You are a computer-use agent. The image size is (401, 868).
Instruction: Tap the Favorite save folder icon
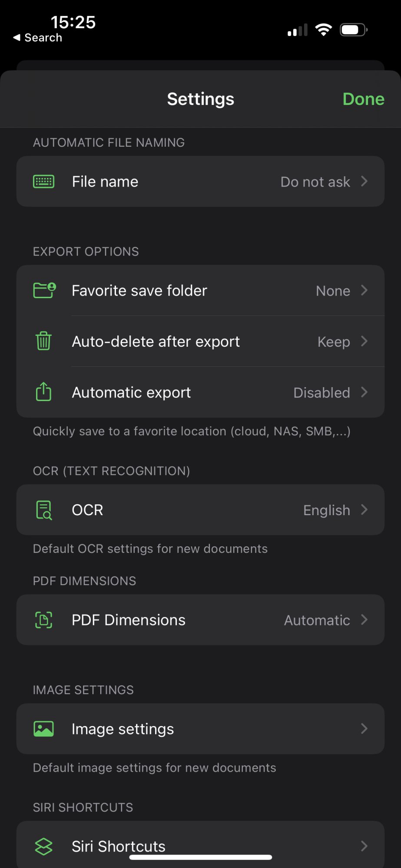(44, 290)
